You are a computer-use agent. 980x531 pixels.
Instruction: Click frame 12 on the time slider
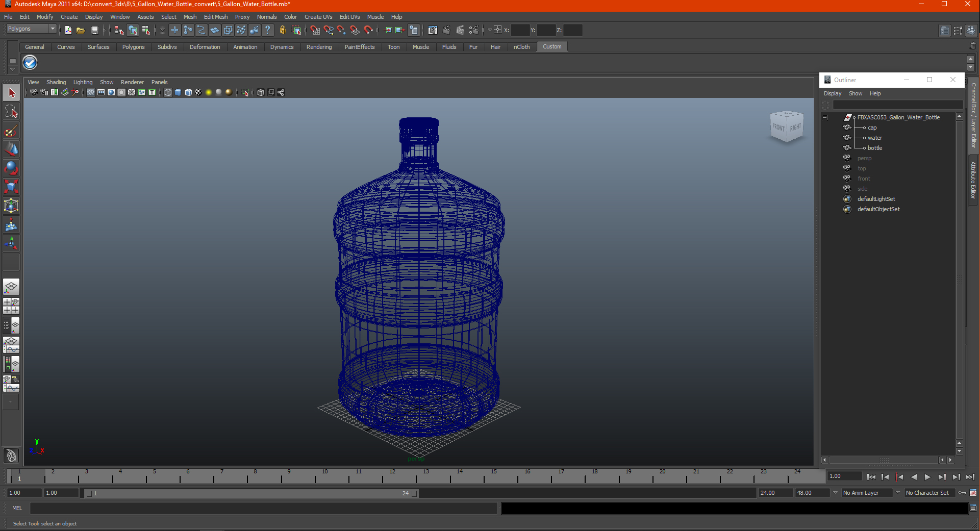click(392, 475)
